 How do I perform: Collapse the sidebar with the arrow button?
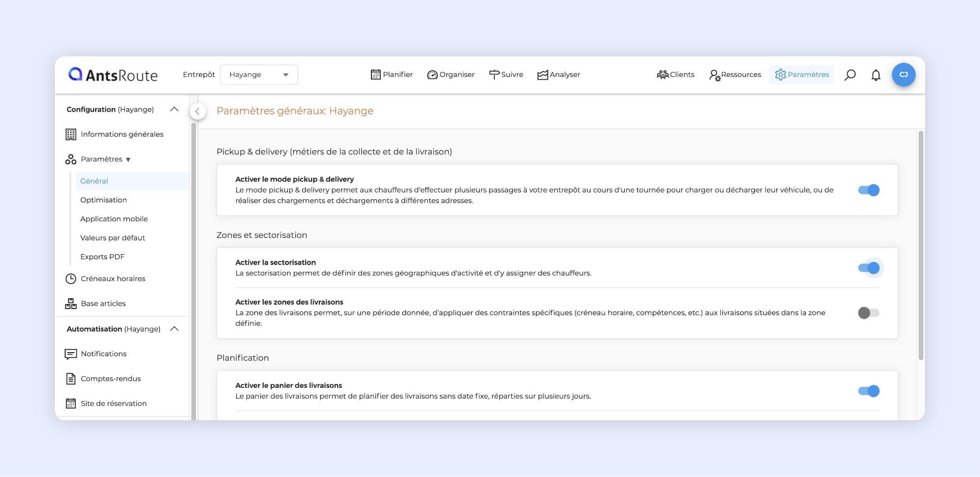[197, 111]
